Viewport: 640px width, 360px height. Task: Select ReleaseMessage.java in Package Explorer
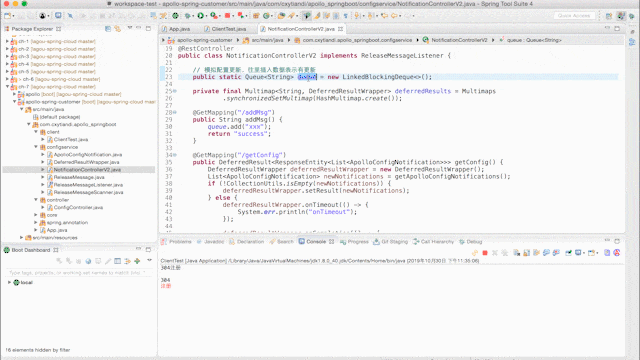point(79,177)
